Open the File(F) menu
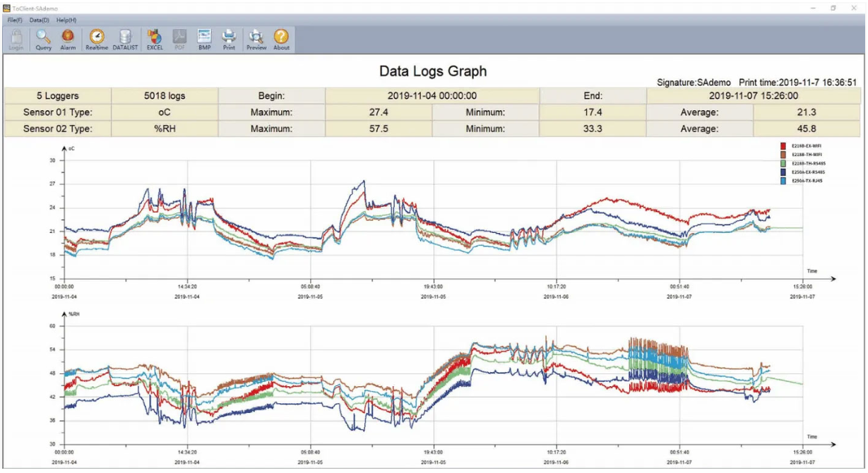Screen dimensions: 868x473 pyautogui.click(x=15, y=20)
